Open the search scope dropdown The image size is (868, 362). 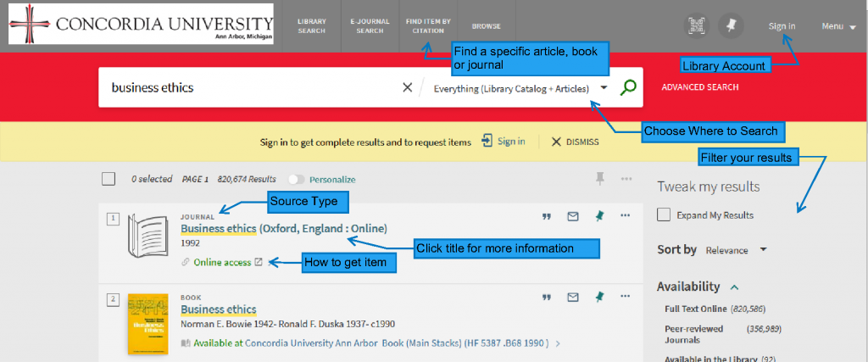pos(520,88)
